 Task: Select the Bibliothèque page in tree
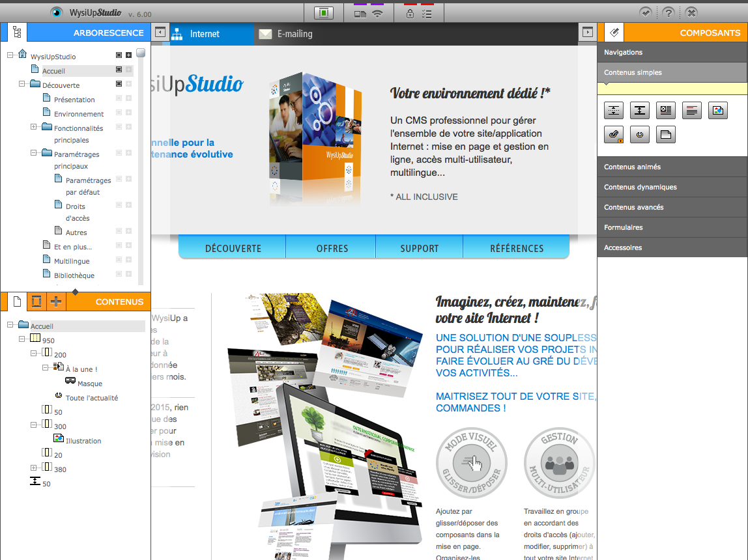pos(74,275)
